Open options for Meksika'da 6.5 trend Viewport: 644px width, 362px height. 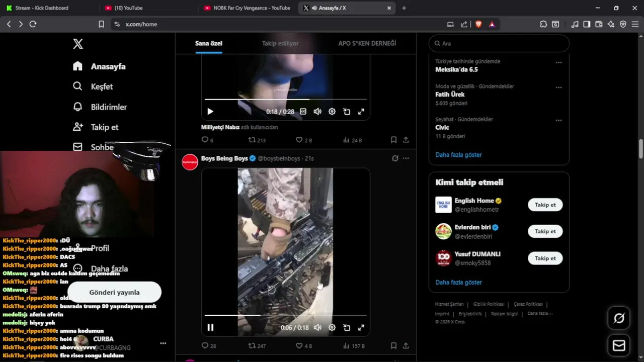click(x=558, y=62)
